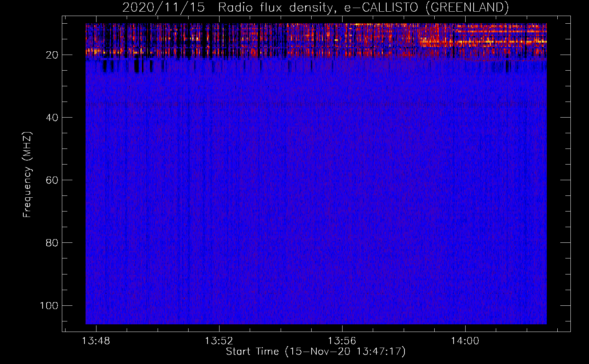Viewport: 589px width, 364px height.
Task: Click the 'Frequency (MHZ)' axis label
Action: click(x=27, y=174)
